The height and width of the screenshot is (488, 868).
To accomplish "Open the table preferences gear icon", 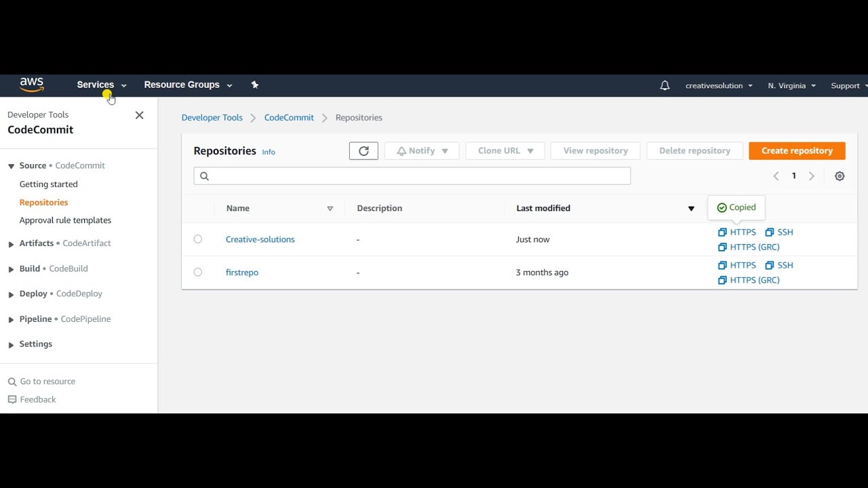I will [840, 176].
